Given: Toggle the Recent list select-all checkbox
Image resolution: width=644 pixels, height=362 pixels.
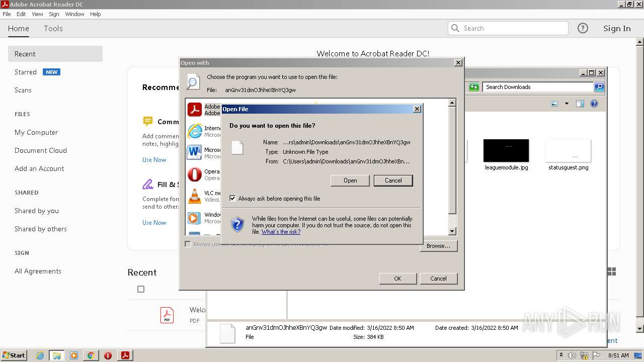Looking at the screenshot, I should (x=141, y=289).
